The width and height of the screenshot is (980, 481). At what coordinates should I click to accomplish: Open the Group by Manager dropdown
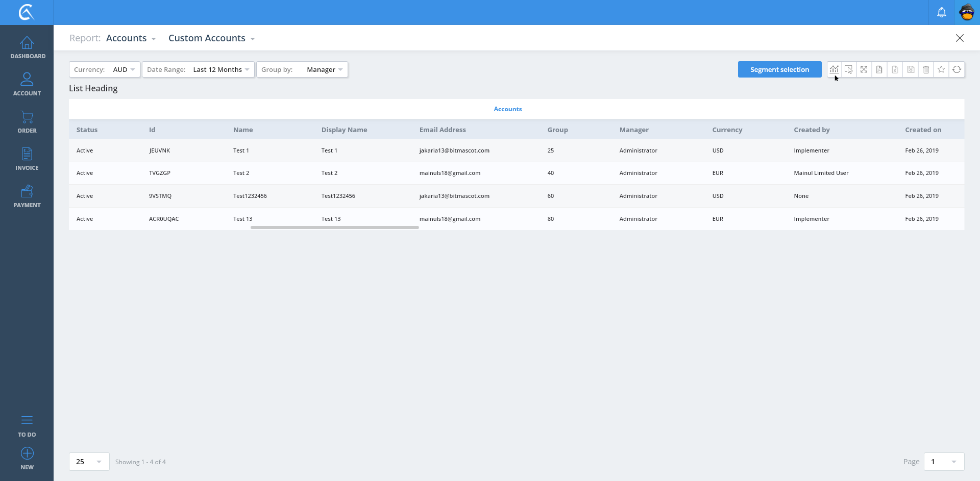coord(302,69)
